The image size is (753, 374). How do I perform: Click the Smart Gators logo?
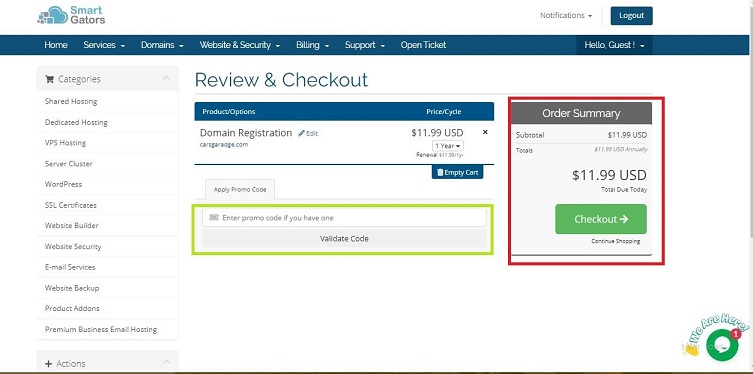point(71,15)
